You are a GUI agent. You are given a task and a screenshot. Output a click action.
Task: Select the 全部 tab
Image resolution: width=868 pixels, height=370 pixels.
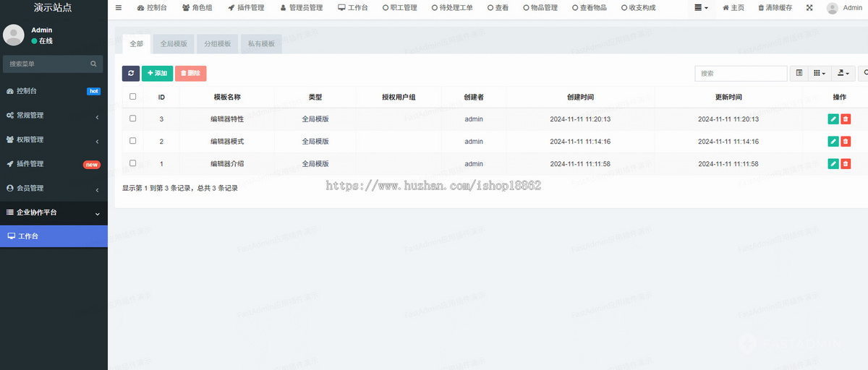point(137,43)
